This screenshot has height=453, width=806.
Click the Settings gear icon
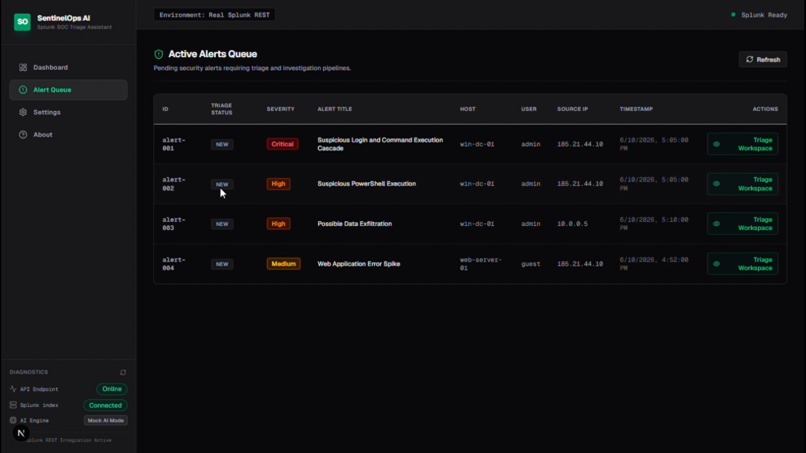(23, 112)
